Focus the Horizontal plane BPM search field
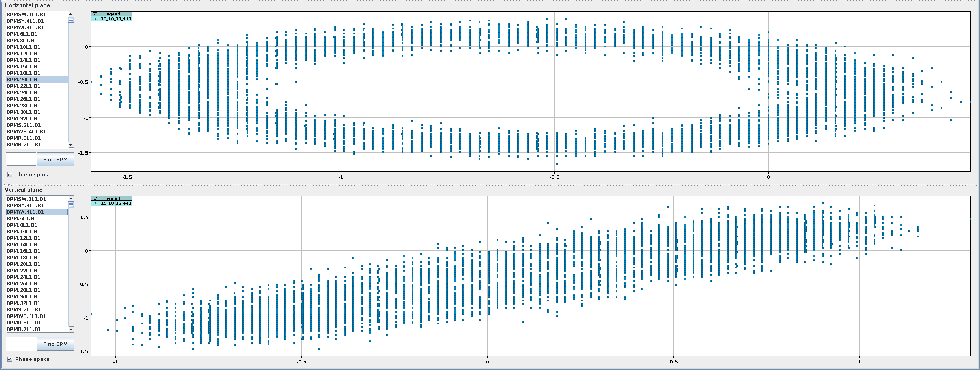 tap(21, 159)
